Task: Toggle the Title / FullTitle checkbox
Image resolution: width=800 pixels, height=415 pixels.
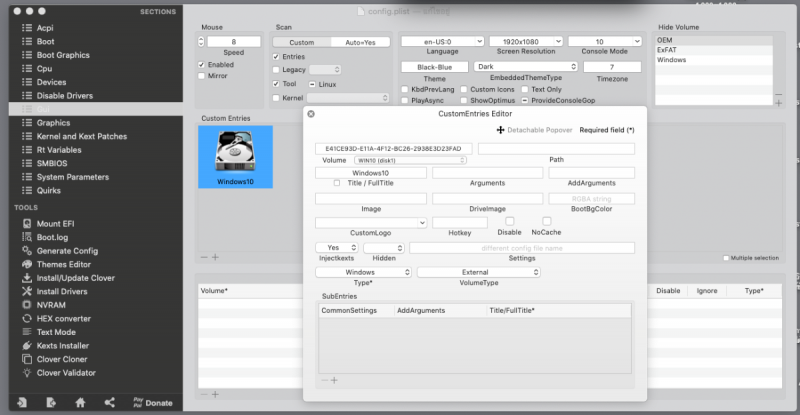Action: [x=337, y=183]
